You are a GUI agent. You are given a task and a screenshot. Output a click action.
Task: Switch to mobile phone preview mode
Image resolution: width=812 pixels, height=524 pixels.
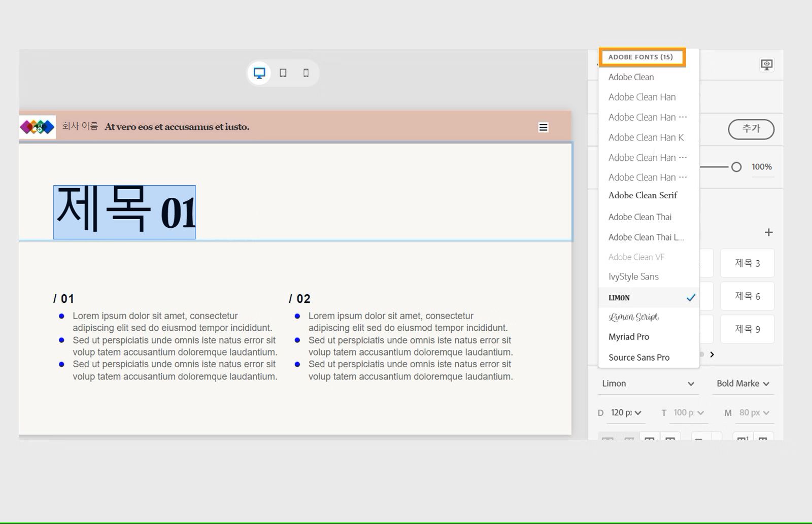click(x=305, y=73)
